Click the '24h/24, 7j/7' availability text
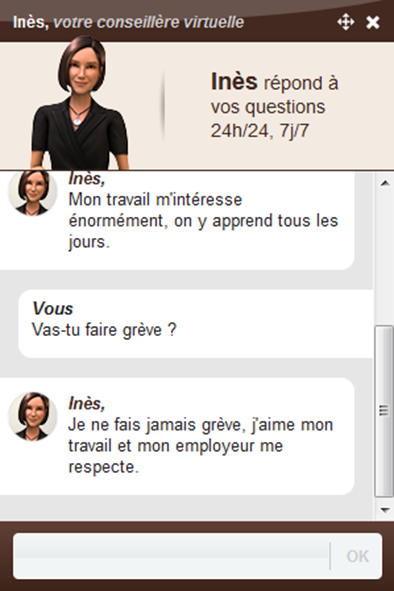Image resolution: width=394 pixels, height=591 pixels. [260, 131]
